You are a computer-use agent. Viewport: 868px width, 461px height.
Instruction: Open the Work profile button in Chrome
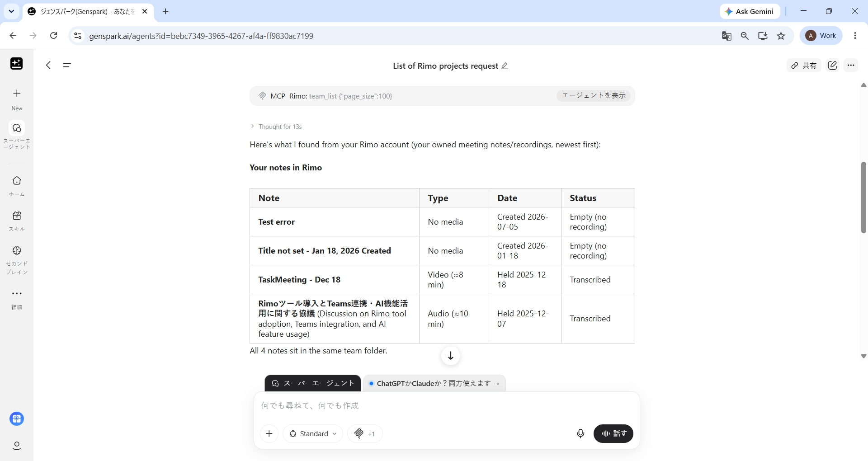[821, 36]
